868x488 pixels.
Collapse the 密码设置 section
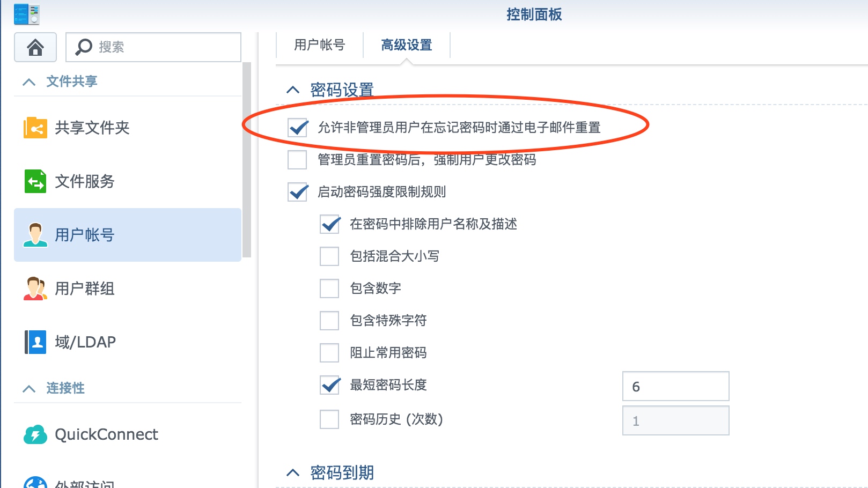tap(293, 90)
